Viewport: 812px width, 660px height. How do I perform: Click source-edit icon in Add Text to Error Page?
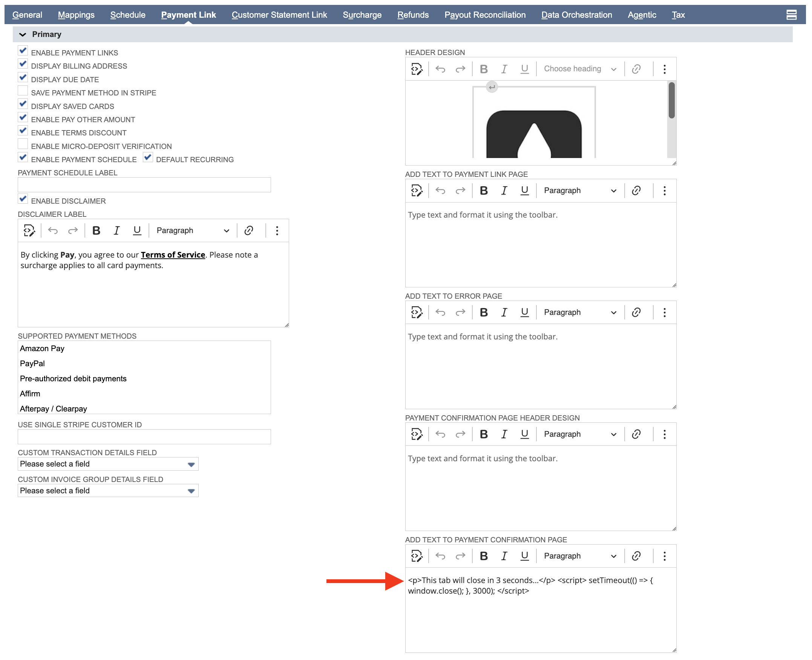tap(417, 313)
